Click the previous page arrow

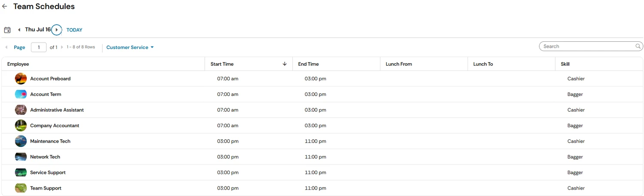click(x=6, y=47)
